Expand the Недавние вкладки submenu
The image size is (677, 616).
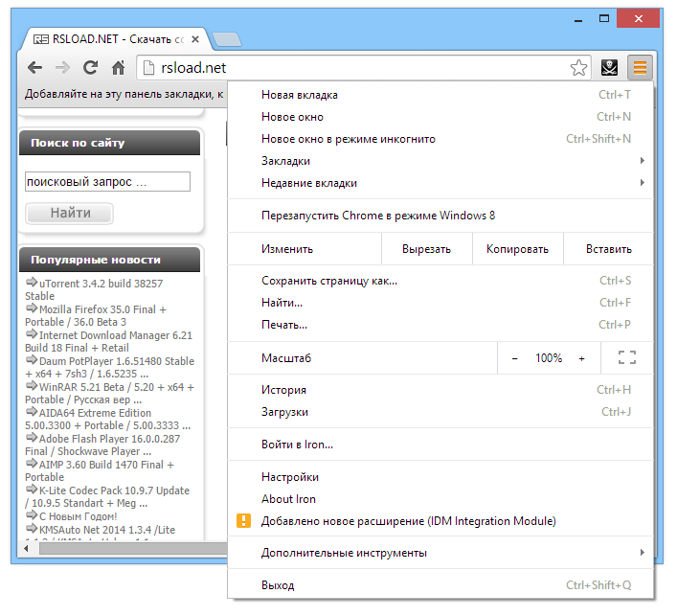click(440, 183)
